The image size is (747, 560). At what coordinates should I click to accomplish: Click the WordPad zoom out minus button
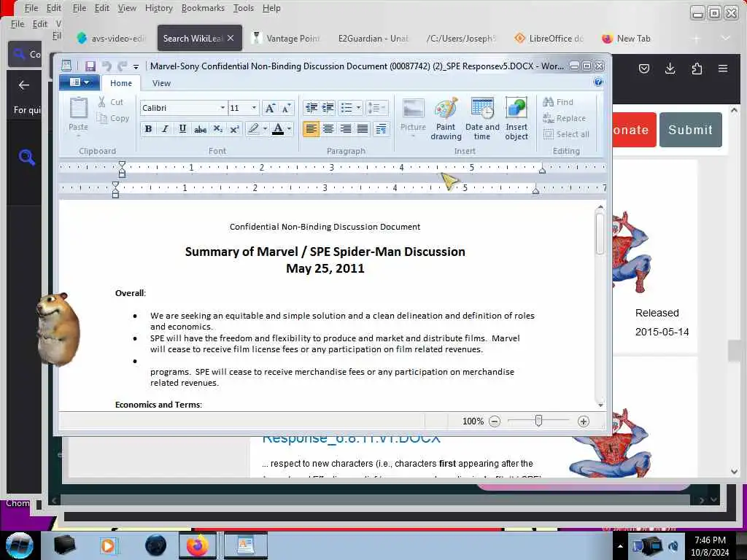click(x=495, y=421)
